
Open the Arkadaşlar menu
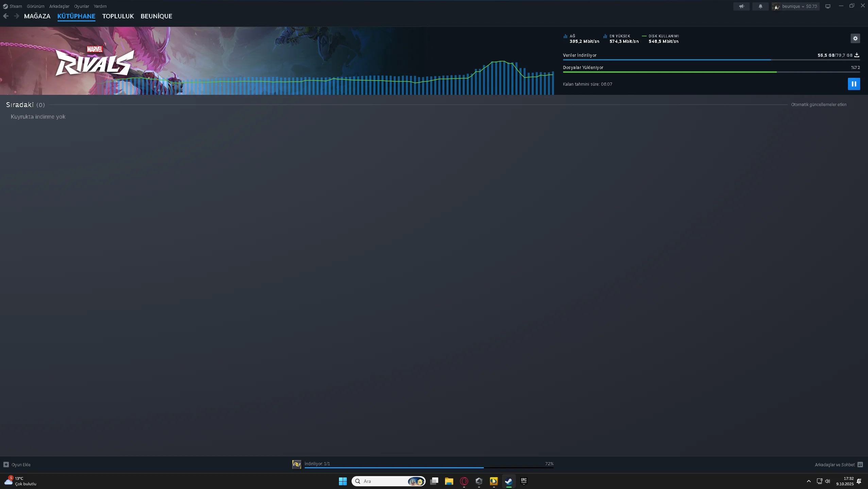(59, 6)
